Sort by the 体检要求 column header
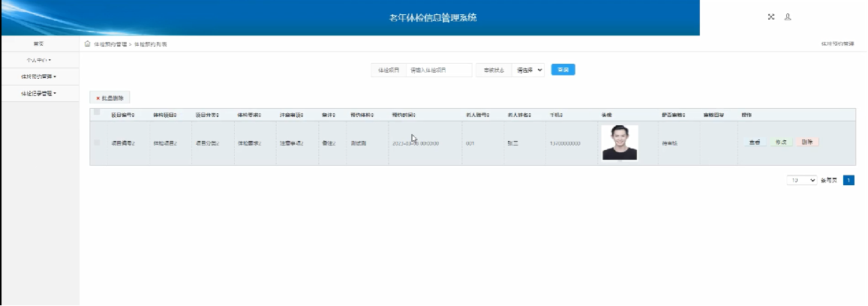Image resolution: width=868 pixels, height=306 pixels. pyautogui.click(x=249, y=115)
